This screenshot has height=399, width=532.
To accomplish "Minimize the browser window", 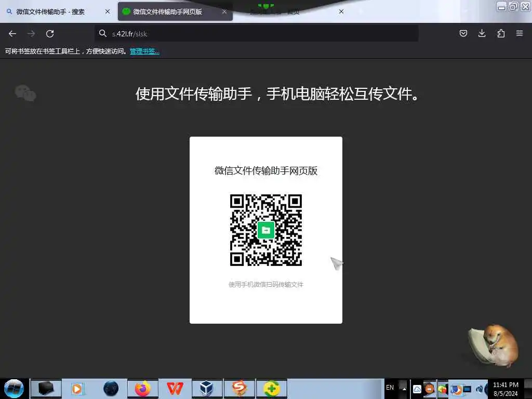I will (501, 6).
